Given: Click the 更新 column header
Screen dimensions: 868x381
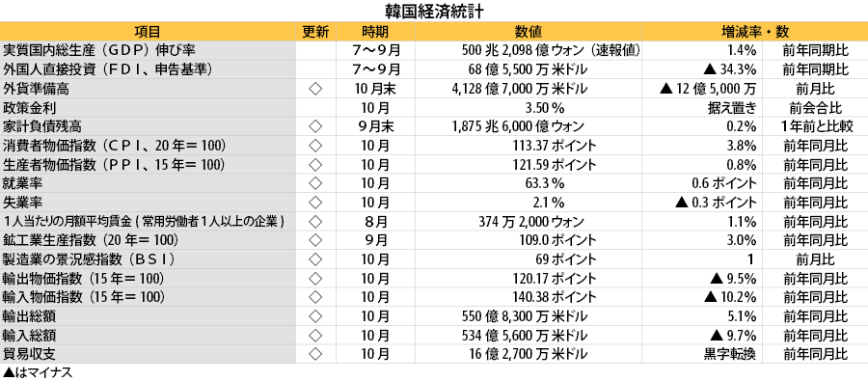Looking at the screenshot, I should pos(315,32).
